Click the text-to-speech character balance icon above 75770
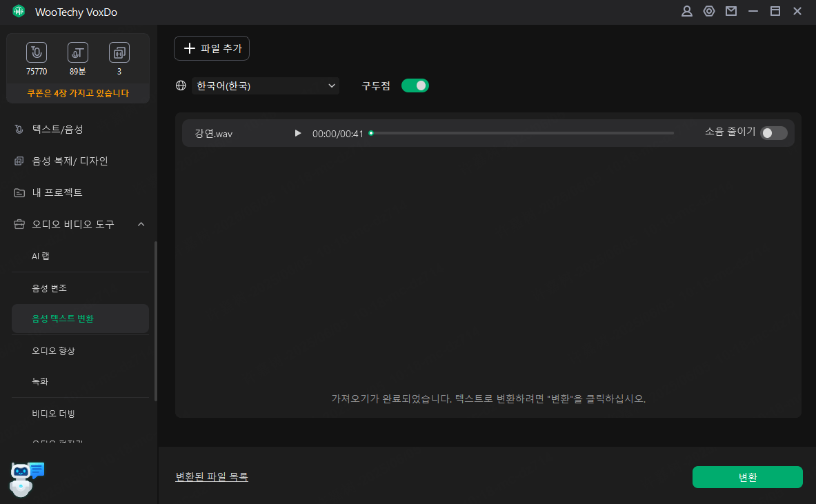 coord(36,52)
